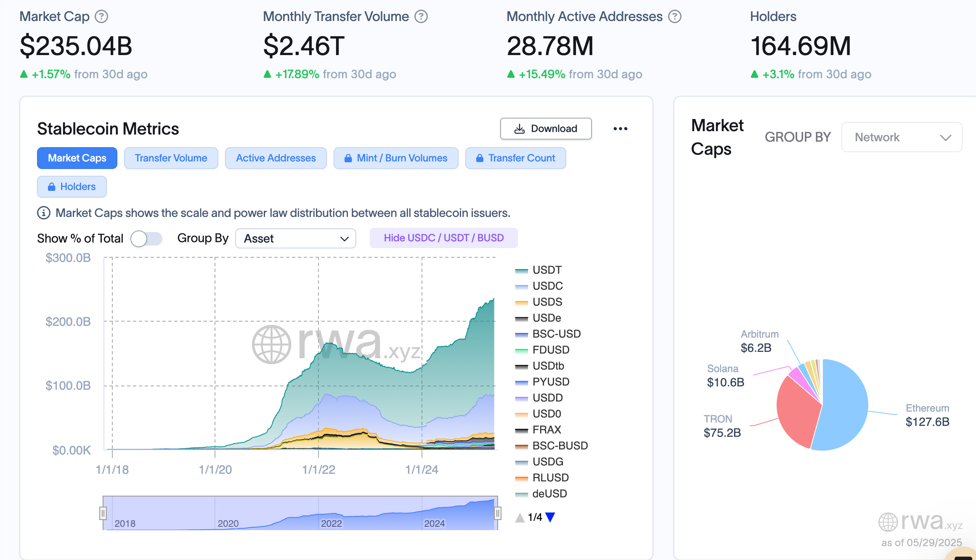Go to next legend page arrow
The height and width of the screenshot is (560, 976).
click(x=550, y=517)
